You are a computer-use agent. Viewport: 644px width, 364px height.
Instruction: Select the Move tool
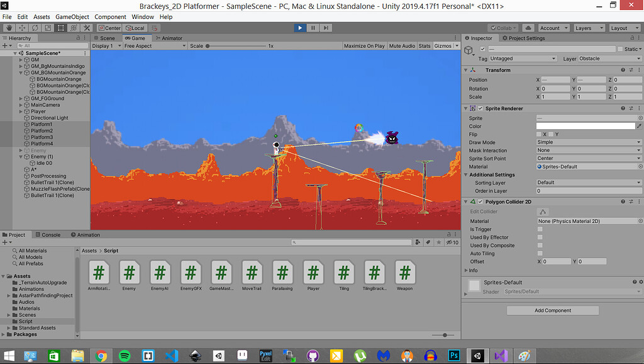click(22, 28)
